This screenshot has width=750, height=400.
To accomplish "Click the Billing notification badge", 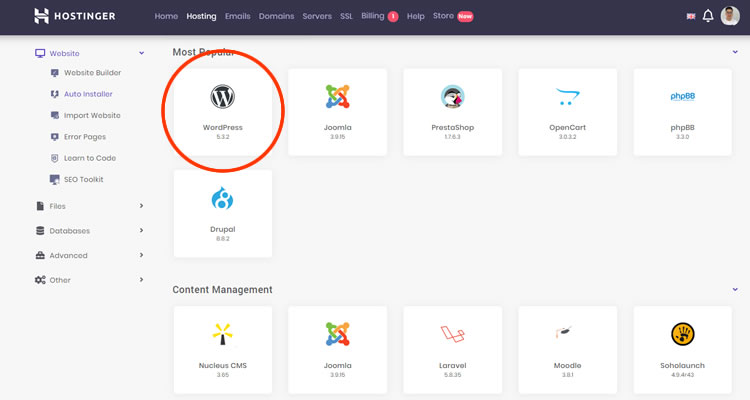I will tap(393, 16).
